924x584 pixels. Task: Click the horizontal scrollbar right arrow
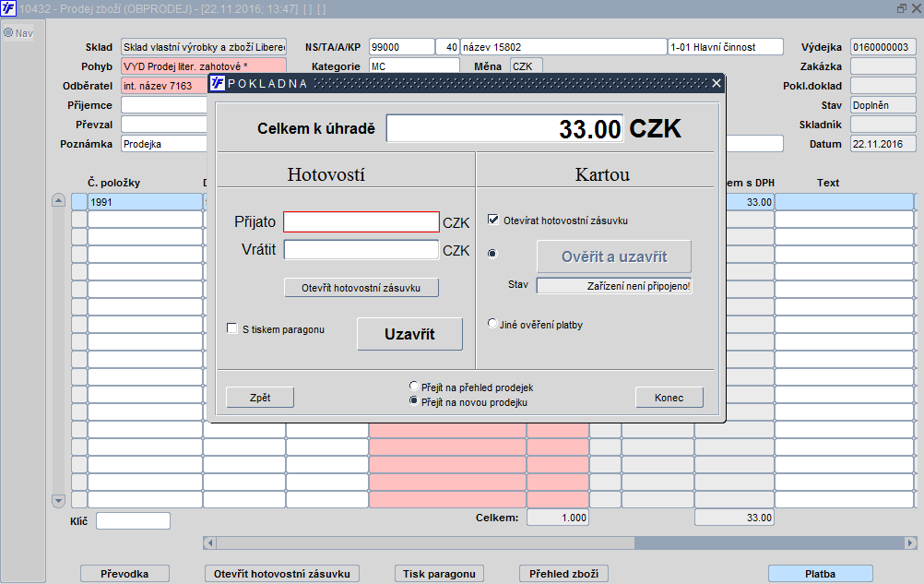[910, 542]
